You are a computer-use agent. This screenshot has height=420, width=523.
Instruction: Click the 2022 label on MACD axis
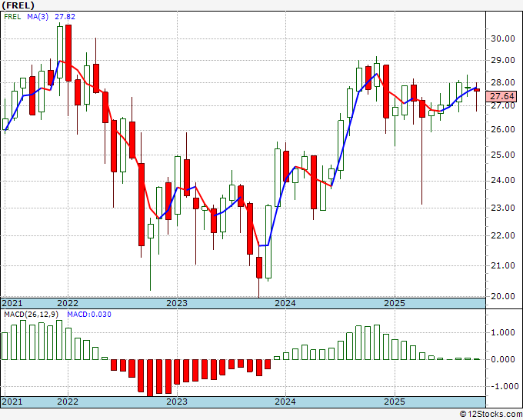coord(68,402)
